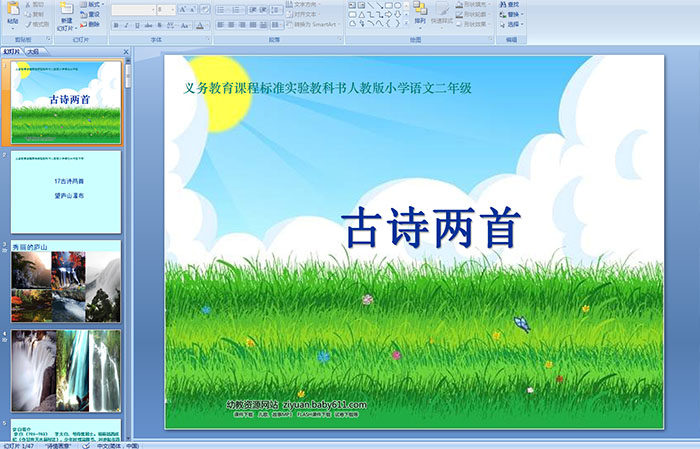
Task: Open the Font dialog launcher
Action: (208, 39)
